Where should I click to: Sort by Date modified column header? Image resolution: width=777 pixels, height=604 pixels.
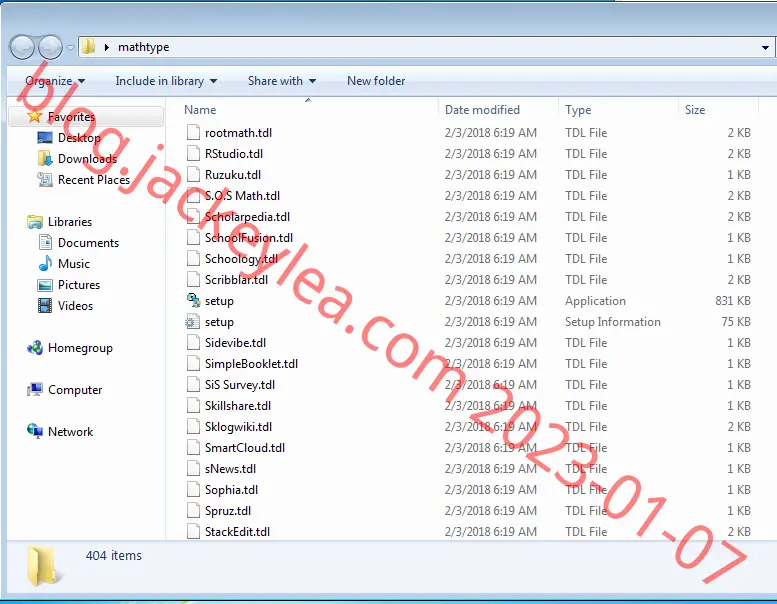[482, 110]
